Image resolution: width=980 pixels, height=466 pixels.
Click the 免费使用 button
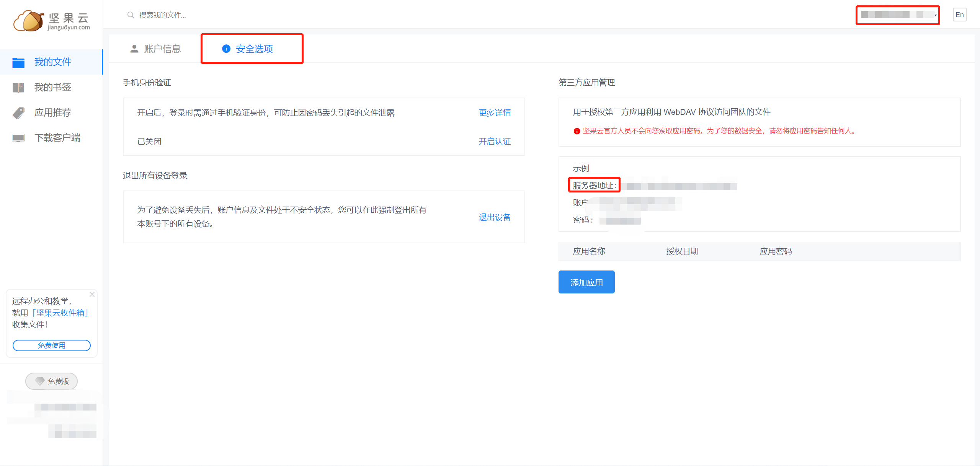click(x=52, y=345)
